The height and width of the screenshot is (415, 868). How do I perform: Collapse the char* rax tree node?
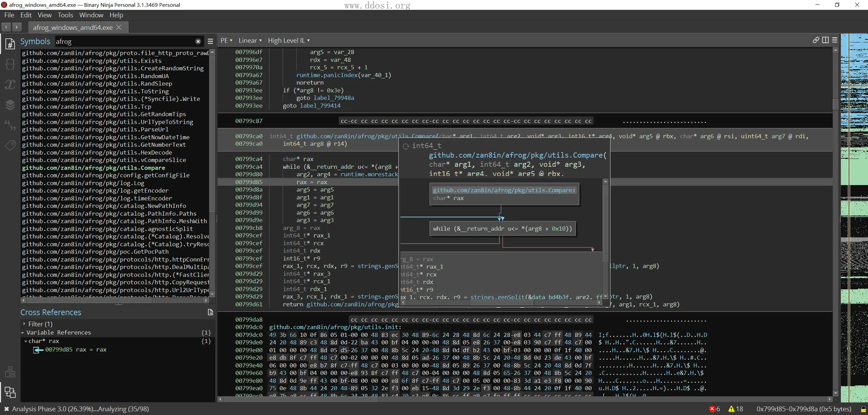26,341
